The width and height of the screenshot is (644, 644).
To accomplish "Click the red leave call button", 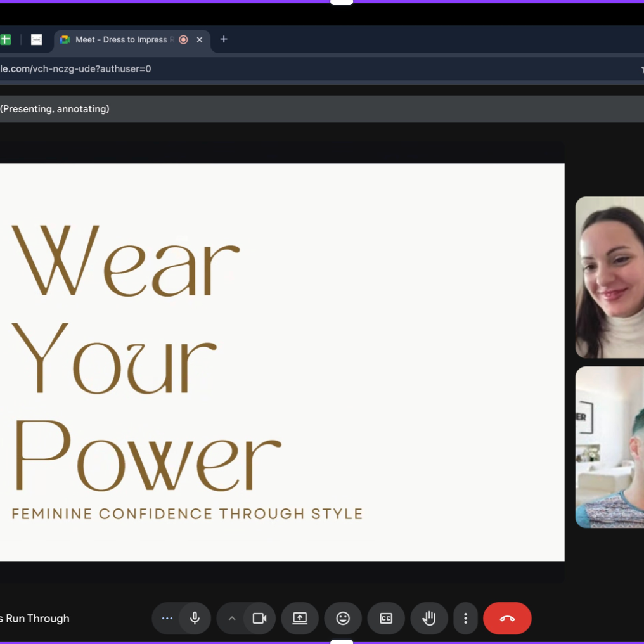I will (x=507, y=618).
